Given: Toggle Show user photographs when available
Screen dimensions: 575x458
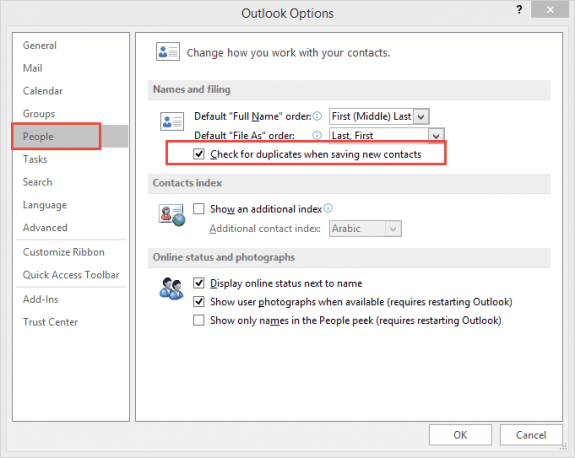Looking at the screenshot, I should click(198, 301).
